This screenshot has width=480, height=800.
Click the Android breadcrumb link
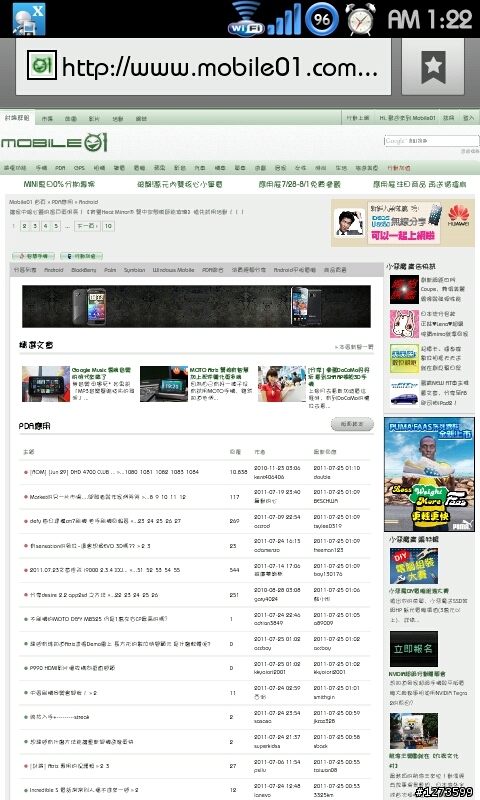88,202
